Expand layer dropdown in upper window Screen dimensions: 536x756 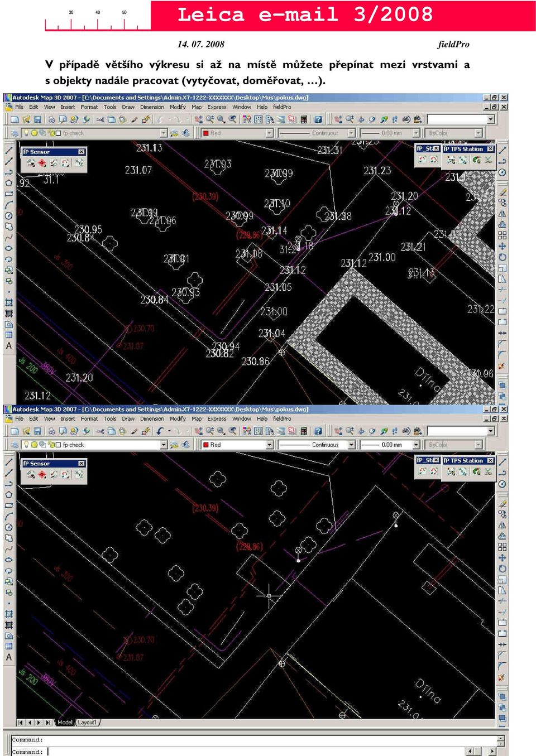click(164, 133)
